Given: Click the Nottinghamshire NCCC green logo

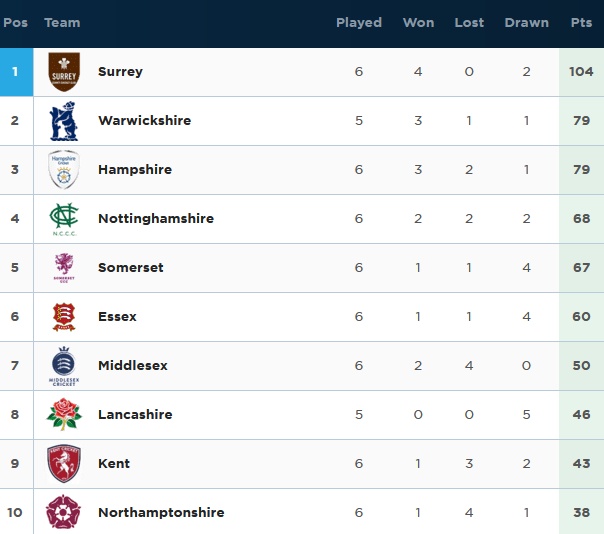Looking at the screenshot, I should 64,219.
